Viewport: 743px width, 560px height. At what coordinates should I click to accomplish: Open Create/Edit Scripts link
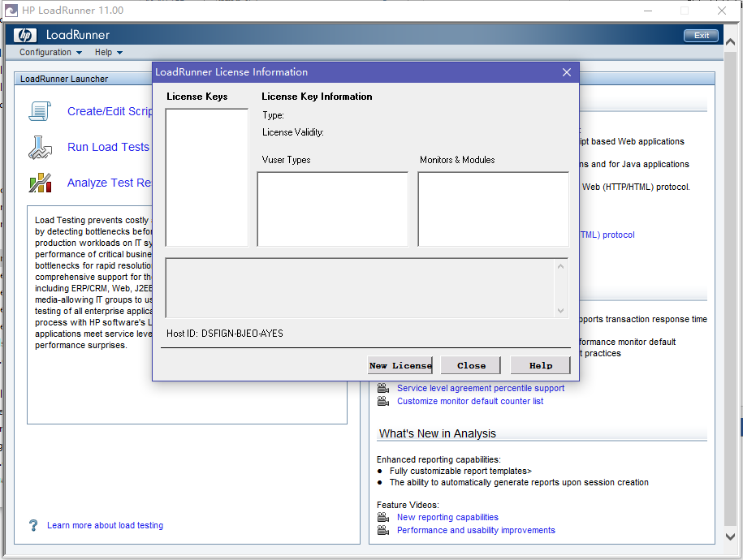pos(110,111)
